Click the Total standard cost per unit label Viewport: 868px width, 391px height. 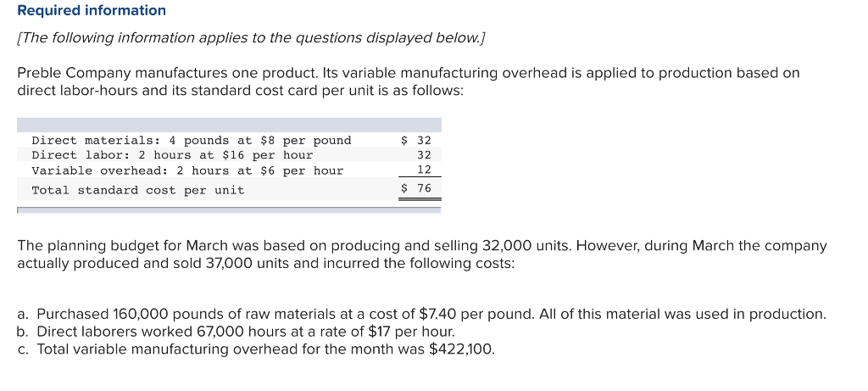(137, 190)
